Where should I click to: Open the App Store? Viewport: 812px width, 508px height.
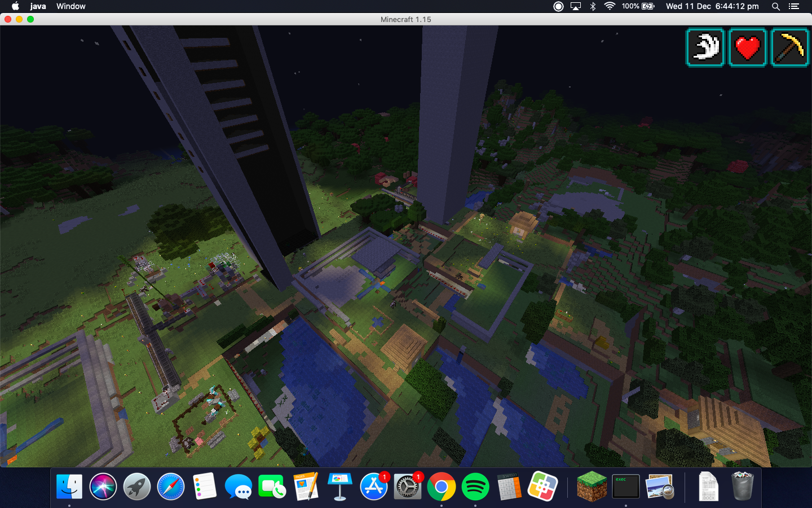point(374,487)
